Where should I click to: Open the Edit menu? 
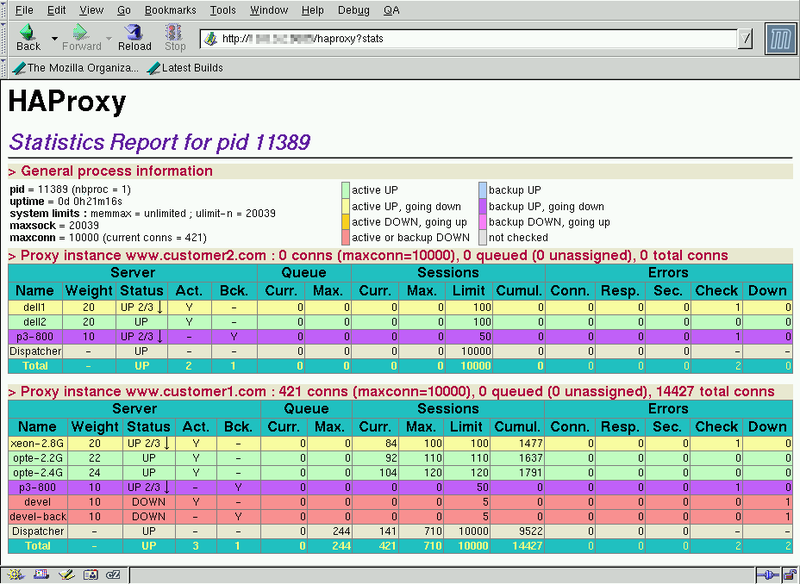click(x=57, y=10)
